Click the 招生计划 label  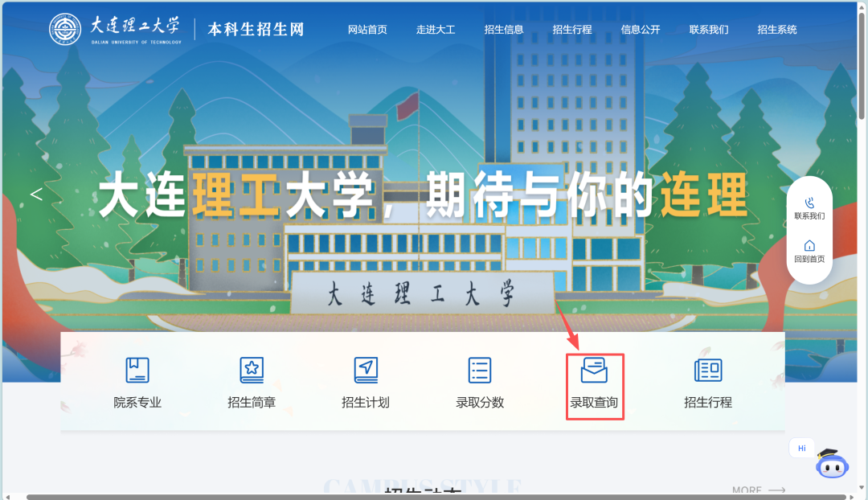pos(366,403)
